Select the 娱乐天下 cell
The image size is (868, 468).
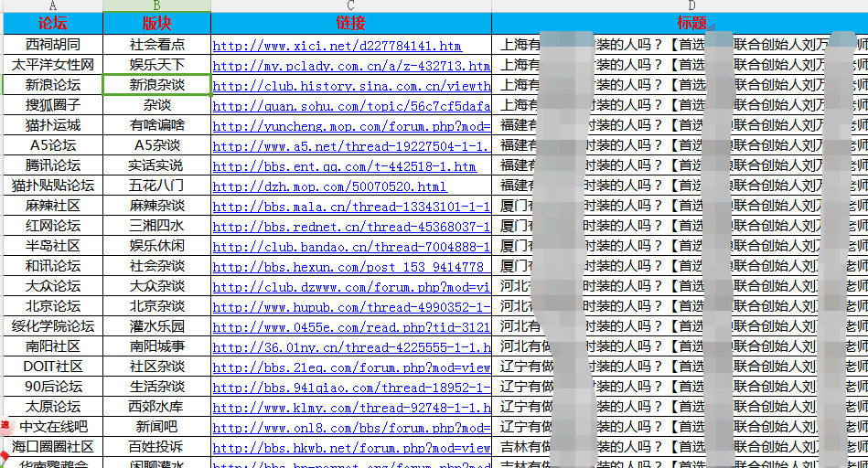pyautogui.click(x=156, y=64)
